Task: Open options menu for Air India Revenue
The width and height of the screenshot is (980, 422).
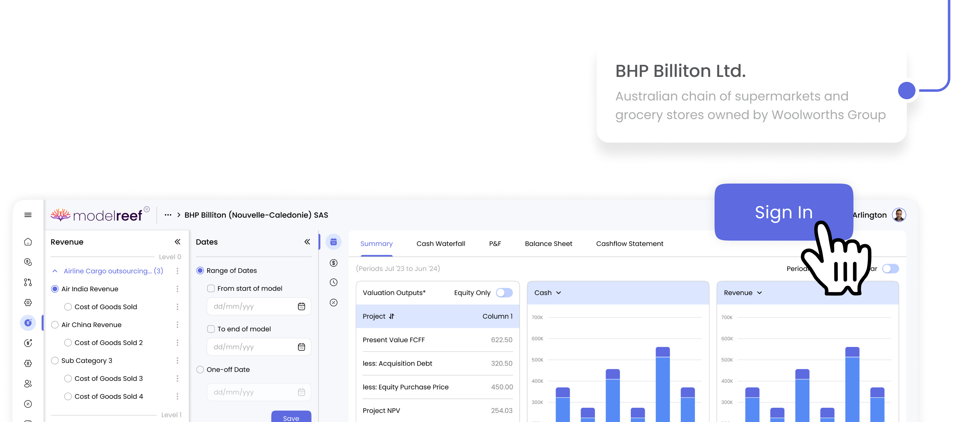Action: pyautogui.click(x=177, y=289)
